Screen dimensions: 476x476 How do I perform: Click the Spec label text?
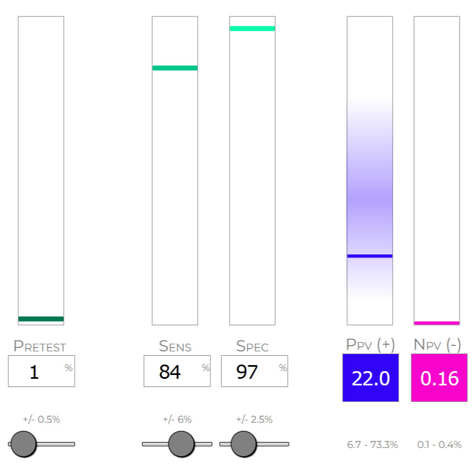pos(252,346)
